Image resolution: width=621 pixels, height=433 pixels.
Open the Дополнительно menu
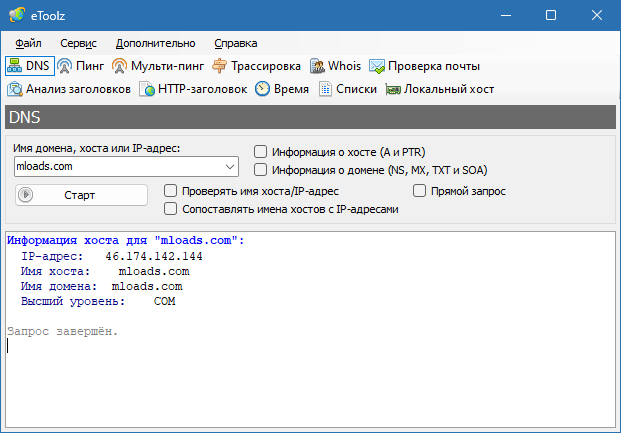[x=156, y=43]
